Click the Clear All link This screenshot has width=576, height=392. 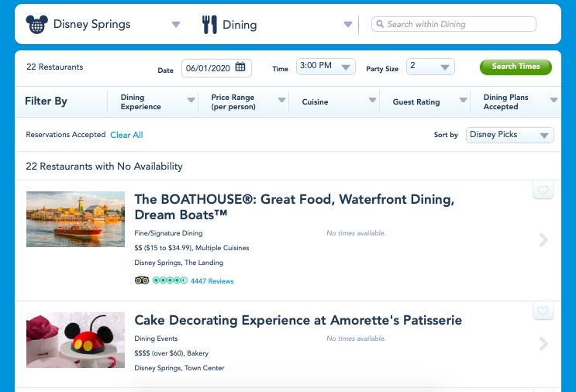point(126,135)
